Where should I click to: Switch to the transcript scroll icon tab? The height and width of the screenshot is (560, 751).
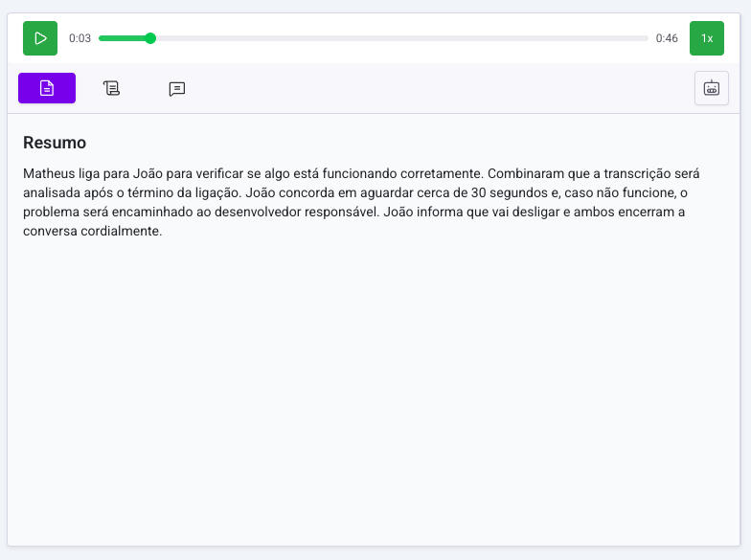point(112,88)
